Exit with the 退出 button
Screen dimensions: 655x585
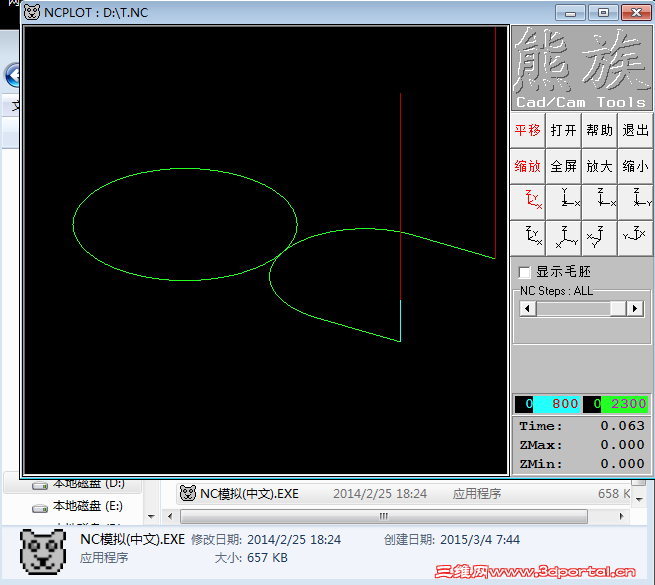coord(636,130)
